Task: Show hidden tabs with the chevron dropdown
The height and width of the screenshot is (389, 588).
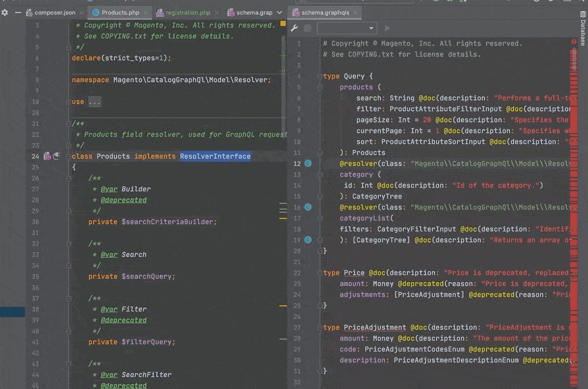Action: click(279, 12)
